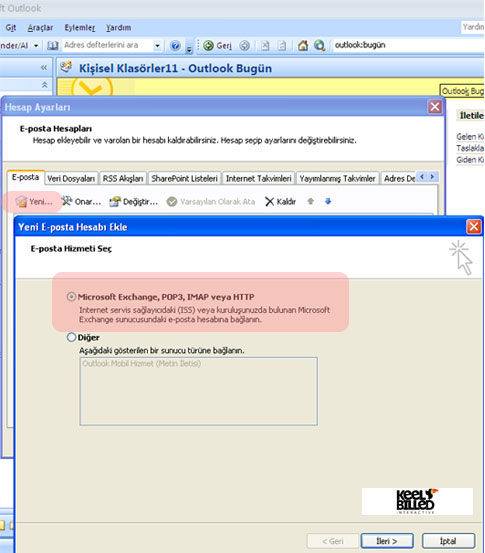Expand the address book search dropdown arrow
The image size is (485, 553).
[x=157, y=45]
